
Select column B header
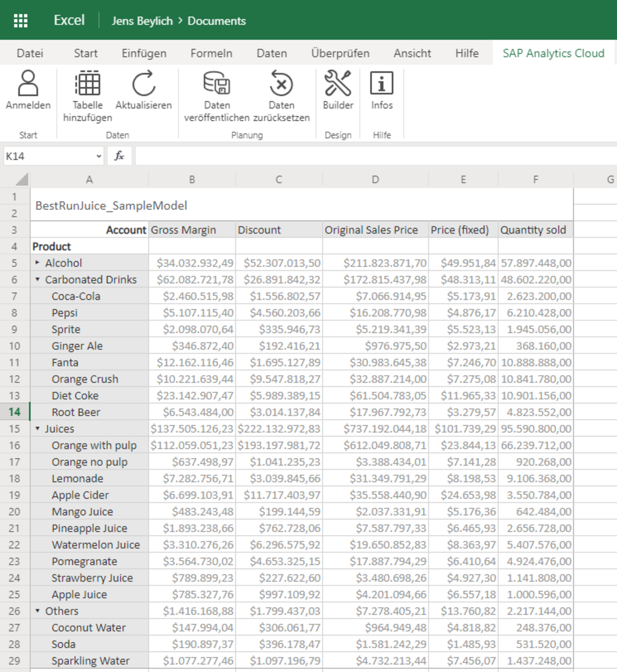192,179
